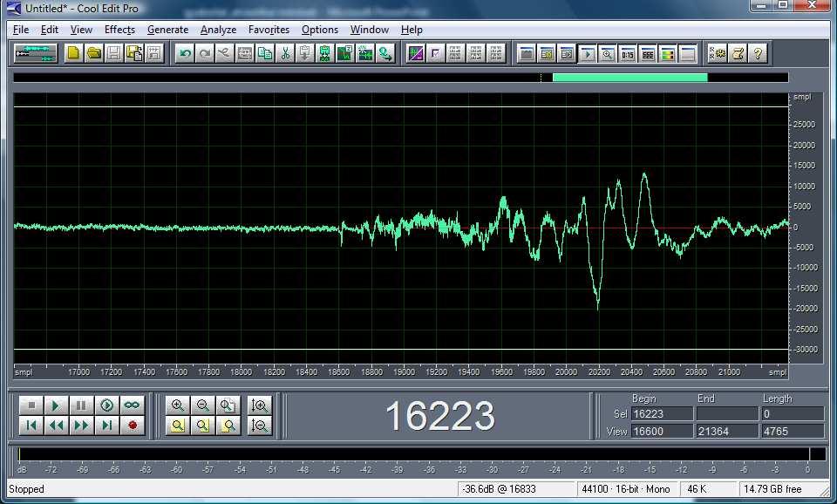
Task: Click the View Length field showing 4765
Action: point(793,432)
